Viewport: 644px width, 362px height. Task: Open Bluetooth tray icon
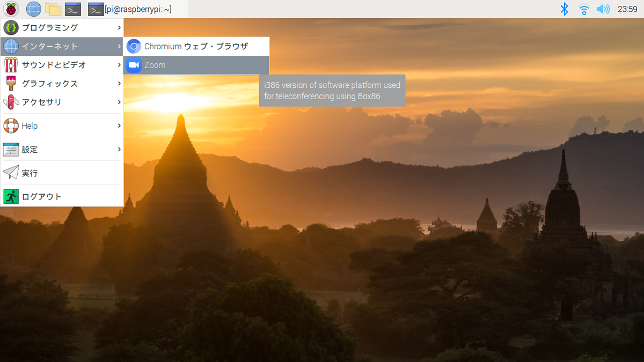point(564,9)
